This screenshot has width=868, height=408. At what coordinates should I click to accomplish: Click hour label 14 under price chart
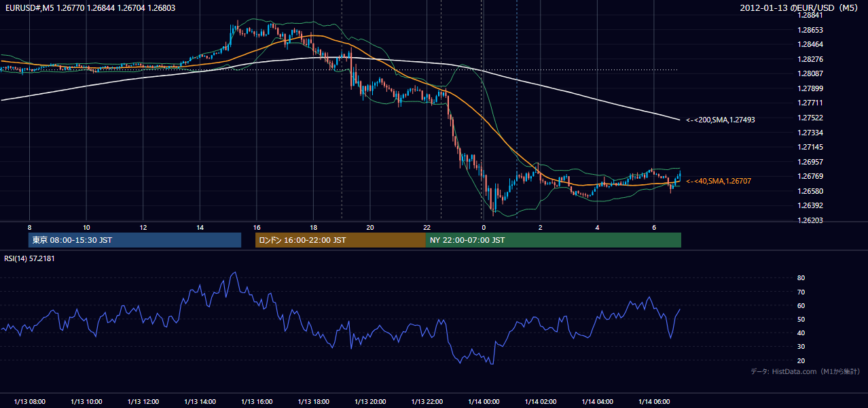200,227
